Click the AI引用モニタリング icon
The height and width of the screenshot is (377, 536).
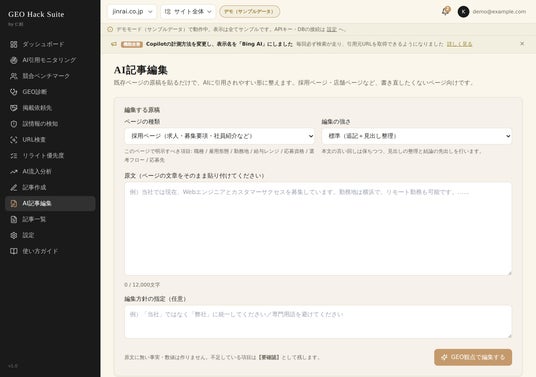tap(14, 60)
